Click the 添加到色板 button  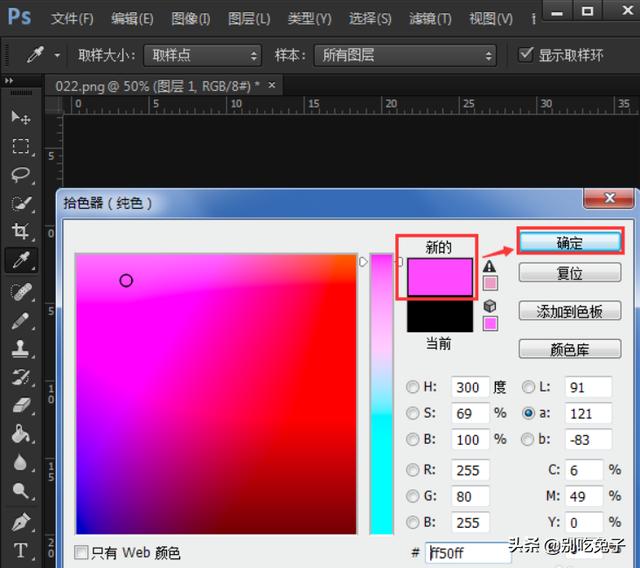pyautogui.click(x=569, y=311)
